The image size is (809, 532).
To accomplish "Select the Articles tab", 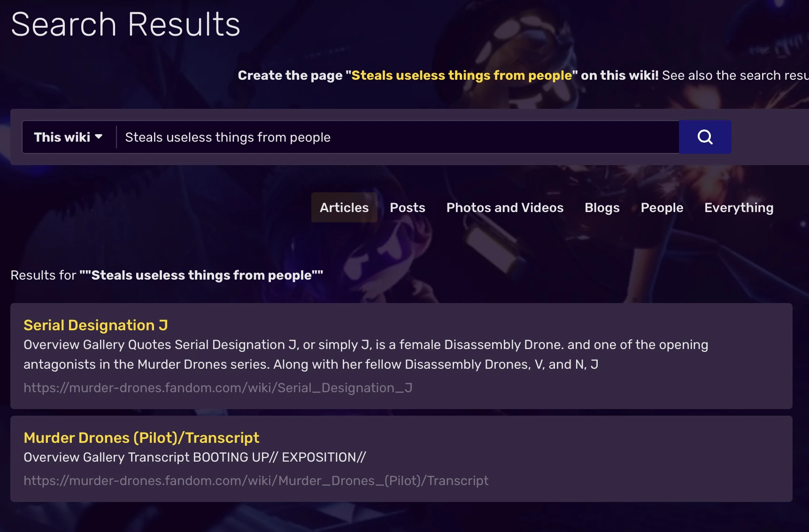I will pyautogui.click(x=344, y=207).
